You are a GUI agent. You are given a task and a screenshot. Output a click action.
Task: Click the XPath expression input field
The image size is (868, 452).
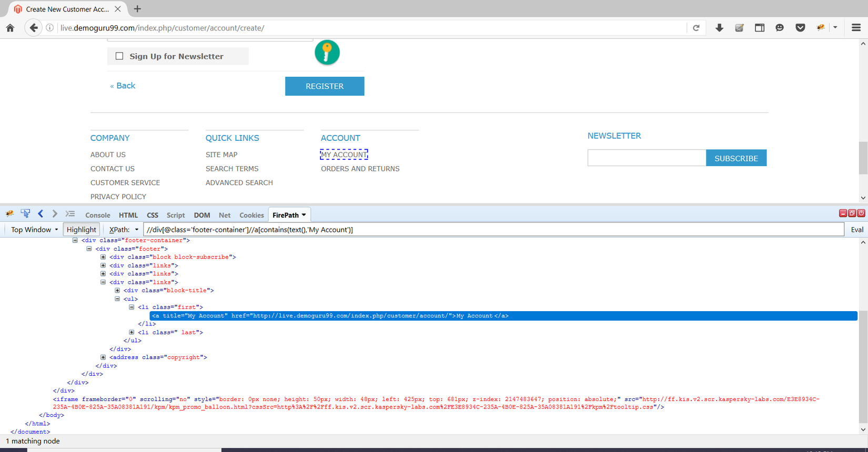tap(493, 230)
